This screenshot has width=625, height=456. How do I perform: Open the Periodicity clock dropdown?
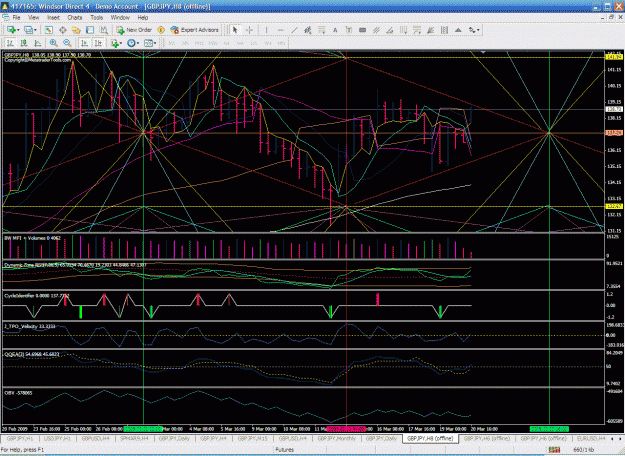[x=133, y=43]
